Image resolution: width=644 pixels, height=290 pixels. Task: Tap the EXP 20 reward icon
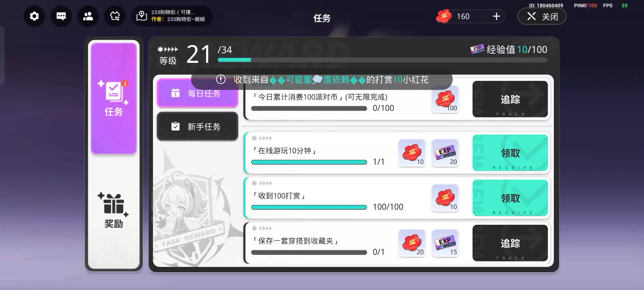coord(445,153)
